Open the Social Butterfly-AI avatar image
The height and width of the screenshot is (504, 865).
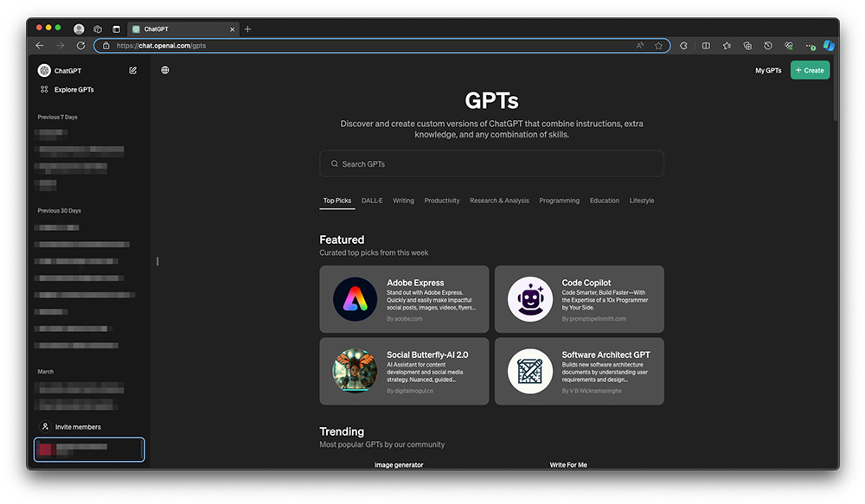click(x=355, y=371)
